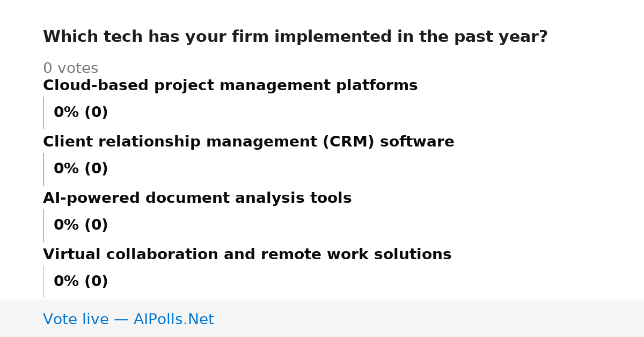Click the 0% (0) result under Virtual collaboration

80,282
